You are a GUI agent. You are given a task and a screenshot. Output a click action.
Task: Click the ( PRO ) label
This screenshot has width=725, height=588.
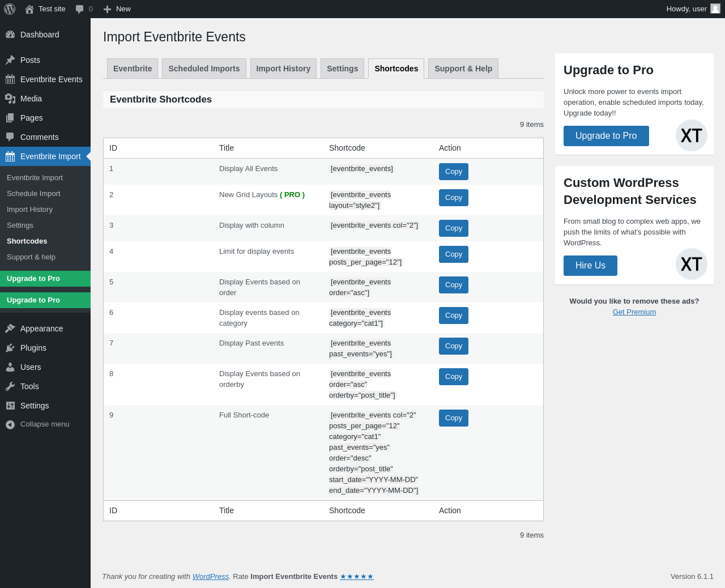click(292, 195)
